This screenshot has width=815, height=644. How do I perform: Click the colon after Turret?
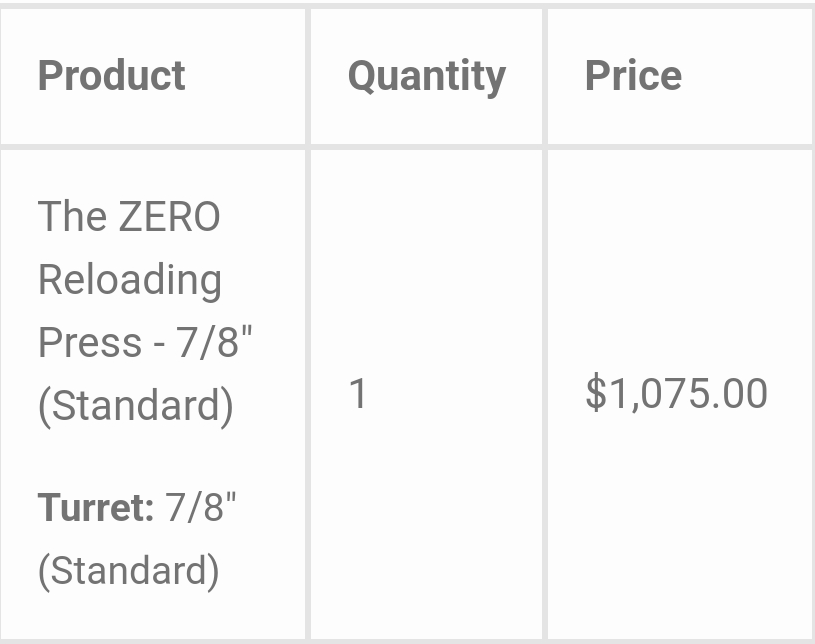coord(150,510)
